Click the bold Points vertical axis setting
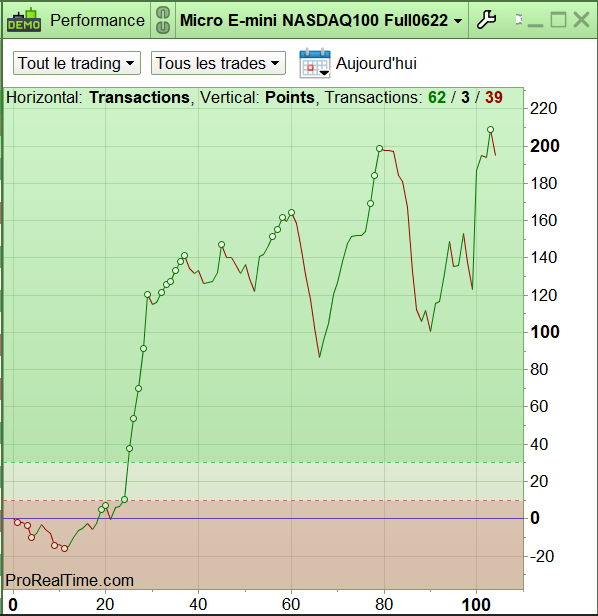 290,97
